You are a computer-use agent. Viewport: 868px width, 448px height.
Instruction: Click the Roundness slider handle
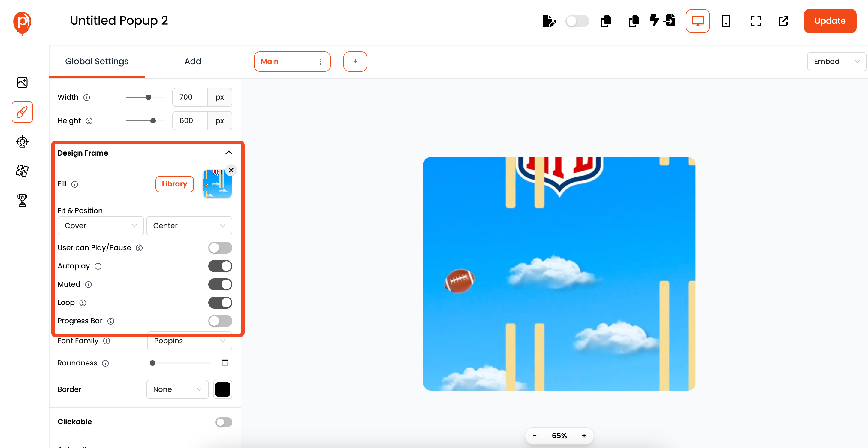coord(152,363)
